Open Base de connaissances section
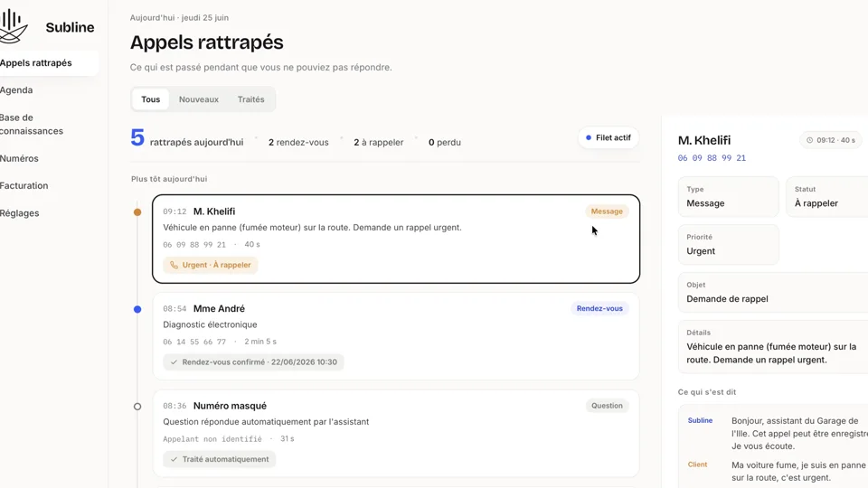The image size is (868, 488). [x=32, y=125]
